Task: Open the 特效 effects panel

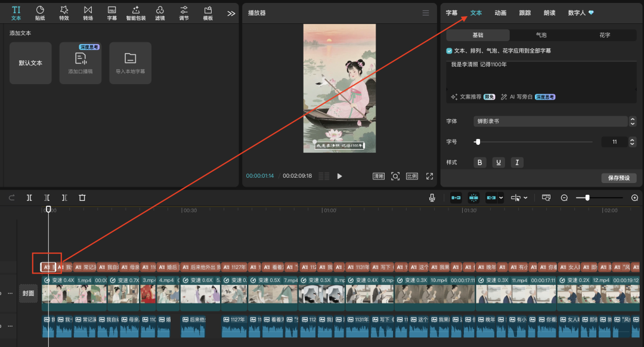Action: pyautogui.click(x=64, y=13)
